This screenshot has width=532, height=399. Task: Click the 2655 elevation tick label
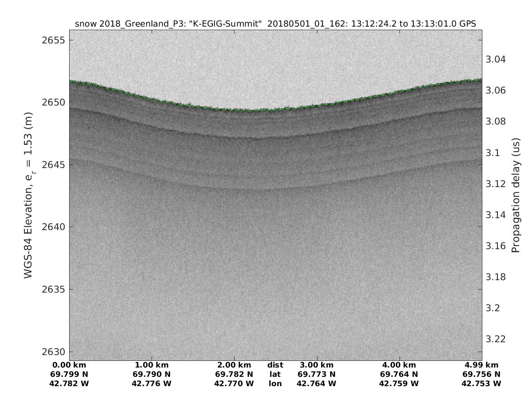pyautogui.click(x=53, y=40)
